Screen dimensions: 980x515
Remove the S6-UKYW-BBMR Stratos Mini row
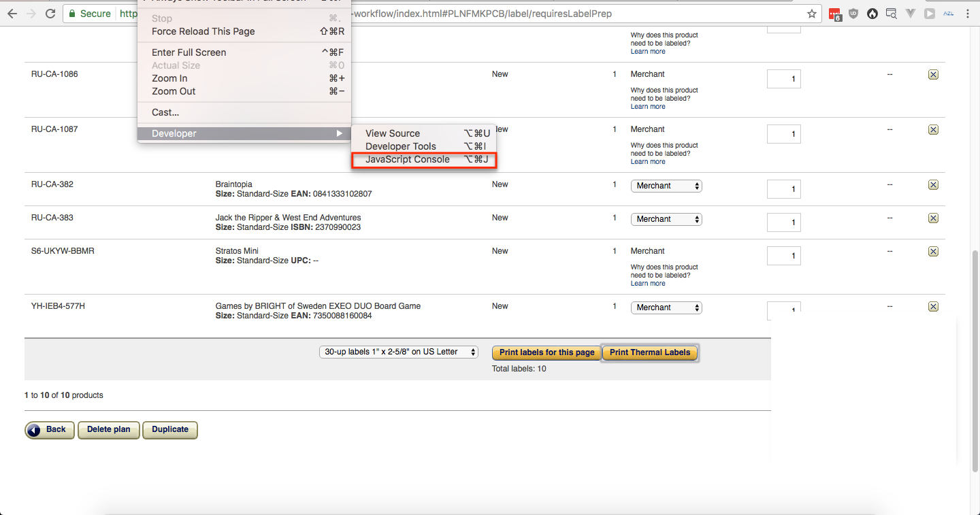point(933,252)
